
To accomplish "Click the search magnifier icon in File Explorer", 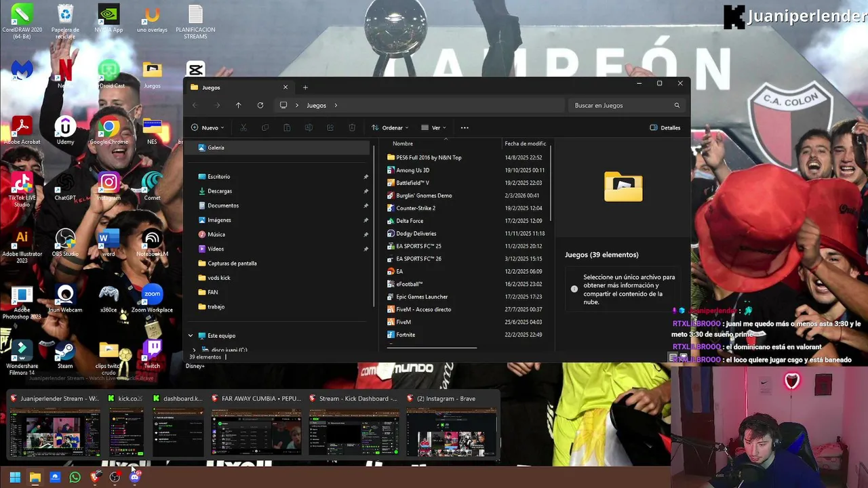I will (677, 105).
